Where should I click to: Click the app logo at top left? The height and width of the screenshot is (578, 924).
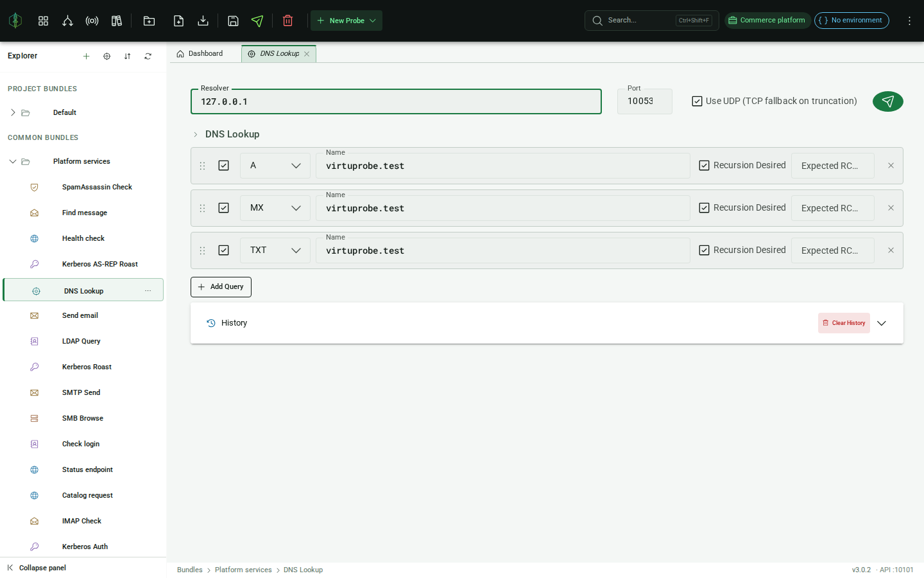point(15,21)
